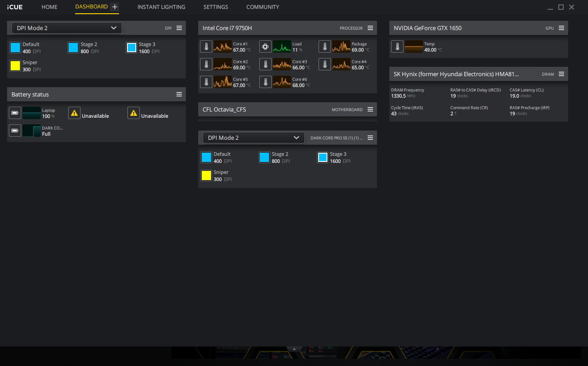Go to the HOME tab
This screenshot has width=588, height=366.
click(x=50, y=7)
